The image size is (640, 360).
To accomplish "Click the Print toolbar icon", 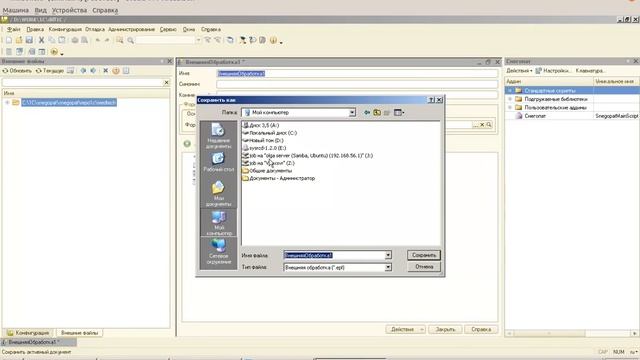I will coord(75,40).
